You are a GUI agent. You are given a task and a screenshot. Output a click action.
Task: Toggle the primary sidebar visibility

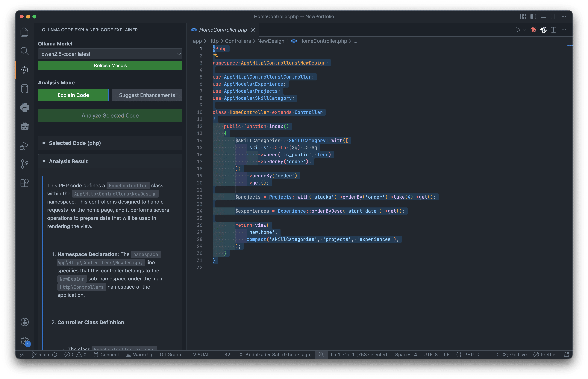pyautogui.click(x=533, y=16)
